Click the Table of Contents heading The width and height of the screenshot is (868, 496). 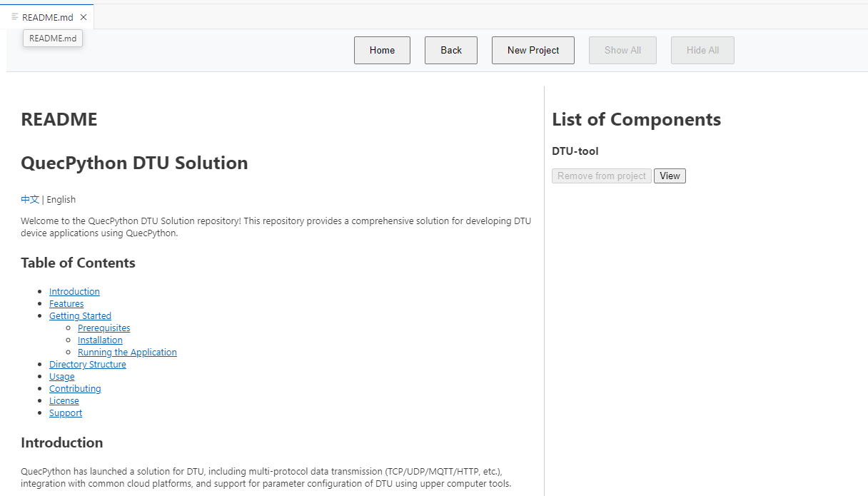click(x=78, y=263)
